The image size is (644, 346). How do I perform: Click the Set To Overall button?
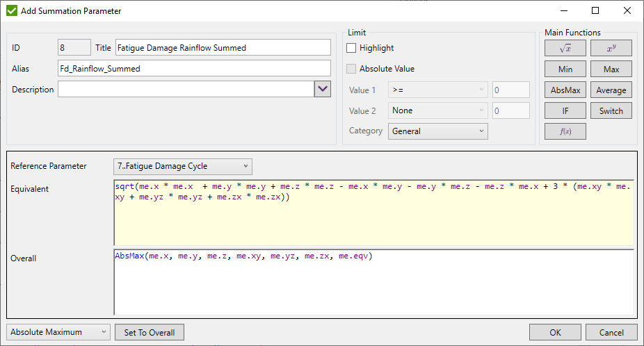tap(150, 332)
